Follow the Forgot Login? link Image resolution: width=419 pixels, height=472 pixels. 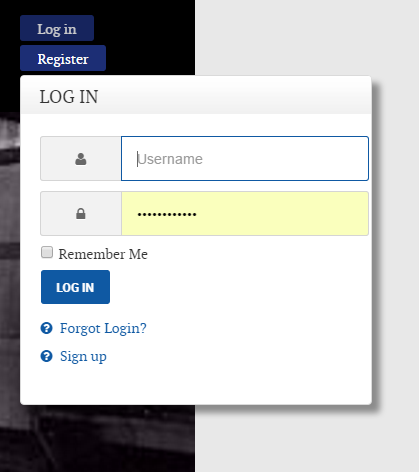[x=103, y=328]
